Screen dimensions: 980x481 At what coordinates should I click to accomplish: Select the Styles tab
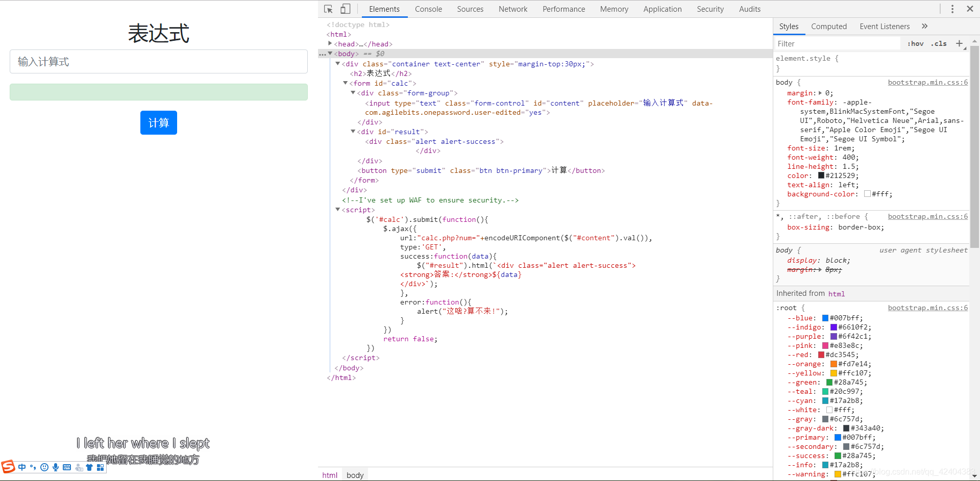point(789,27)
